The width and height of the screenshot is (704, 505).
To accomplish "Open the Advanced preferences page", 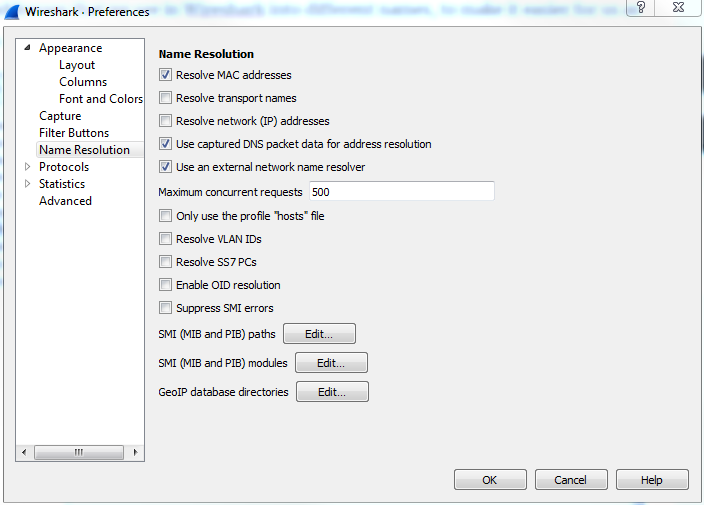I will [x=65, y=201].
